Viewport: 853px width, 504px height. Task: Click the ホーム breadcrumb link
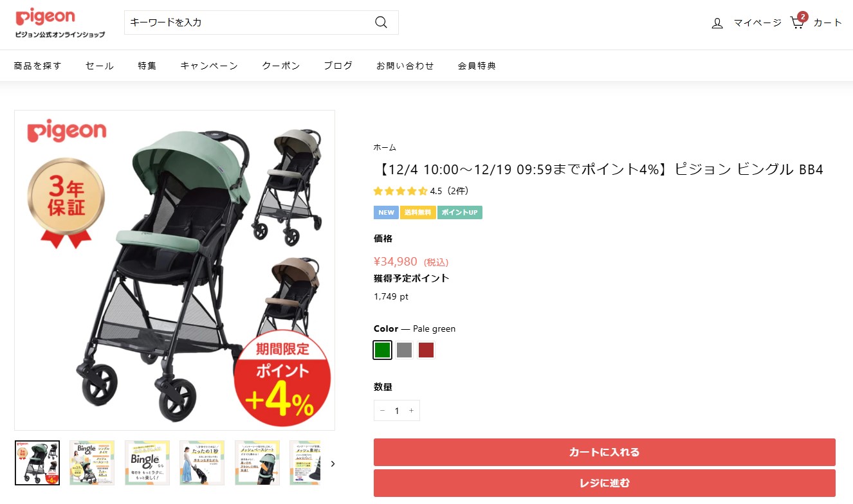385,147
